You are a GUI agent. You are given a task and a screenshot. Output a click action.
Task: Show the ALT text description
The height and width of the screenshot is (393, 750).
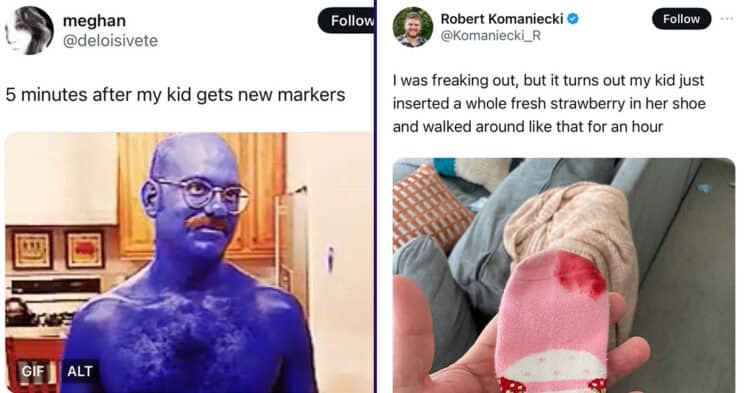coord(79,371)
